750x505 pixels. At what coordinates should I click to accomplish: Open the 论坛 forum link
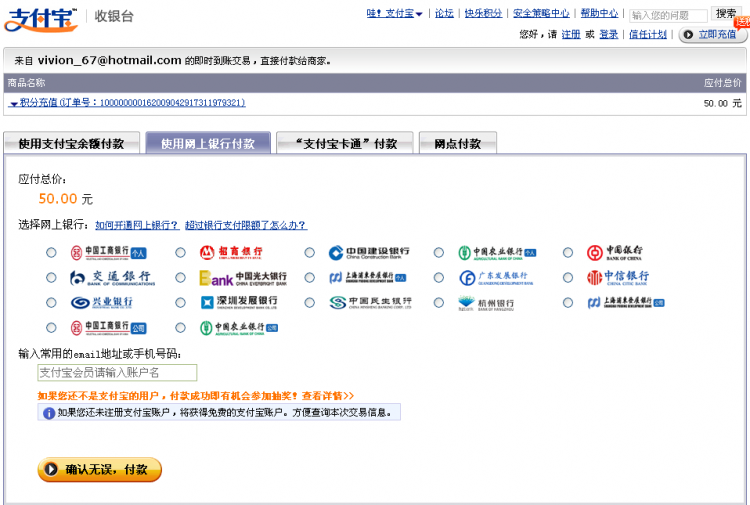[x=444, y=13]
